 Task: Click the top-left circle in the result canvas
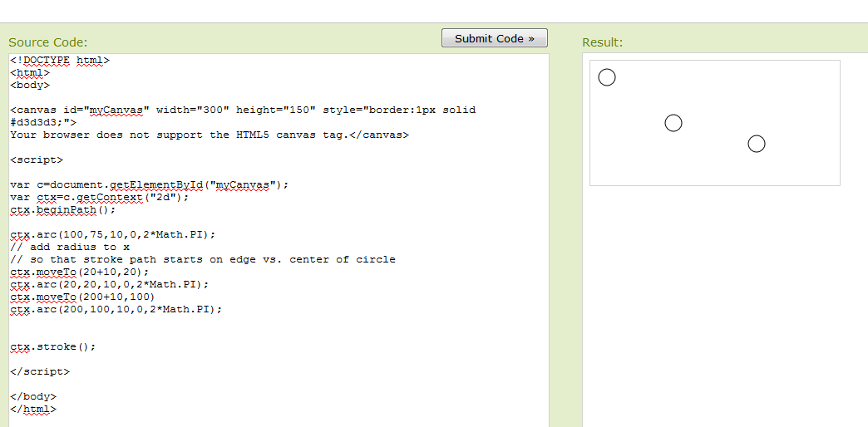[x=607, y=77]
